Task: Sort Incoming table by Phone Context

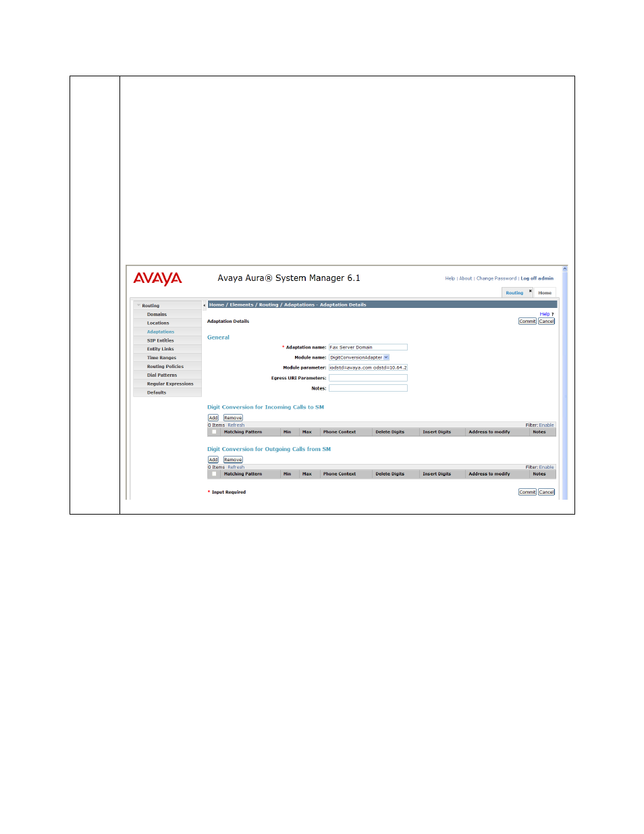Action: [340, 432]
